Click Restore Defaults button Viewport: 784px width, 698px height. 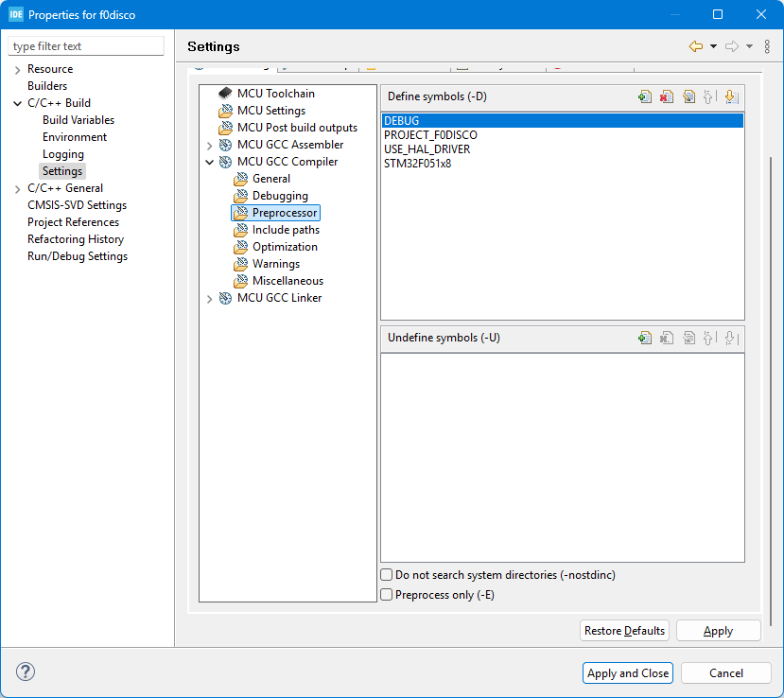(x=624, y=631)
